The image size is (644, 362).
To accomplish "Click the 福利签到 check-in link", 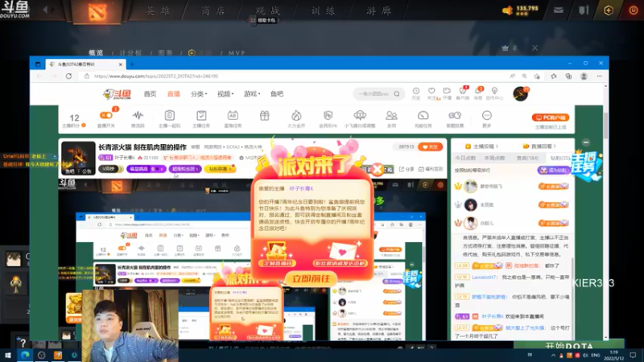I will (431, 169).
